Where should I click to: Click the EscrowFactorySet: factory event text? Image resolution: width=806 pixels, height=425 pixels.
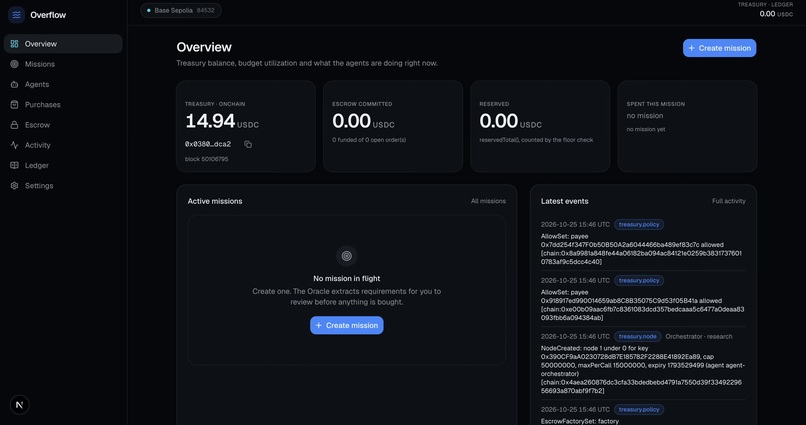coord(580,421)
